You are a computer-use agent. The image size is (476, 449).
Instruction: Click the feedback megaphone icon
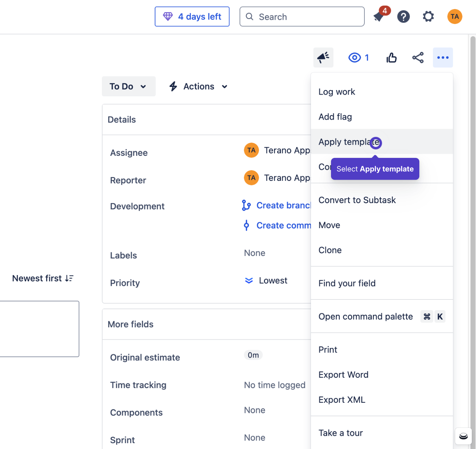click(323, 57)
